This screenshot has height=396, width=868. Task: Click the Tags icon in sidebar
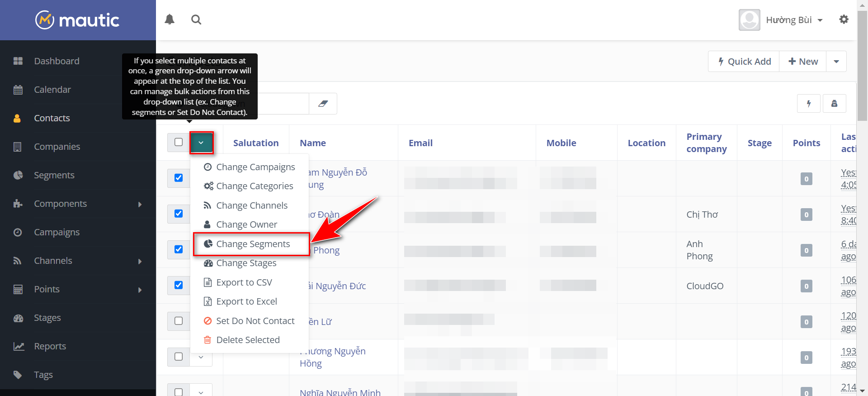pos(18,375)
